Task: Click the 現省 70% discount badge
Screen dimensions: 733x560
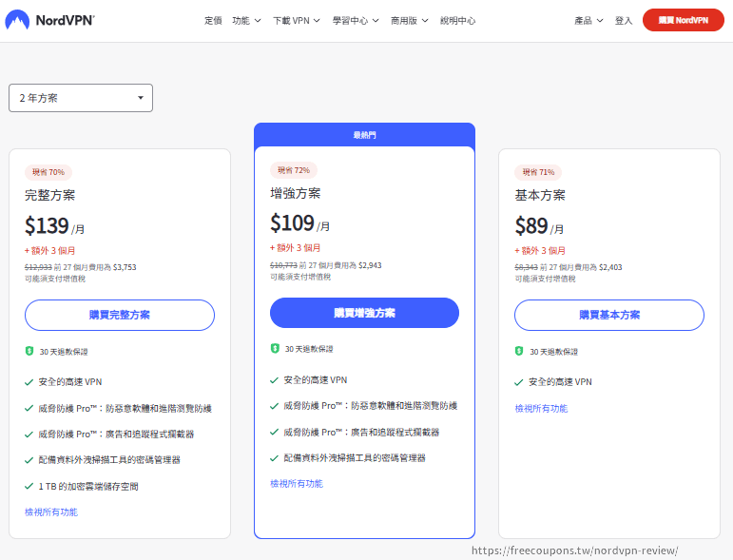Action: click(x=48, y=172)
